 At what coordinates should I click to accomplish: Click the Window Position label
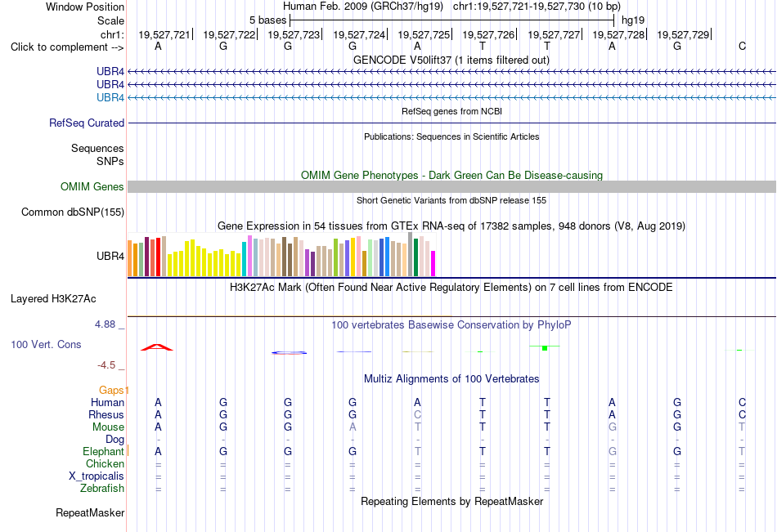pyautogui.click(x=85, y=7)
